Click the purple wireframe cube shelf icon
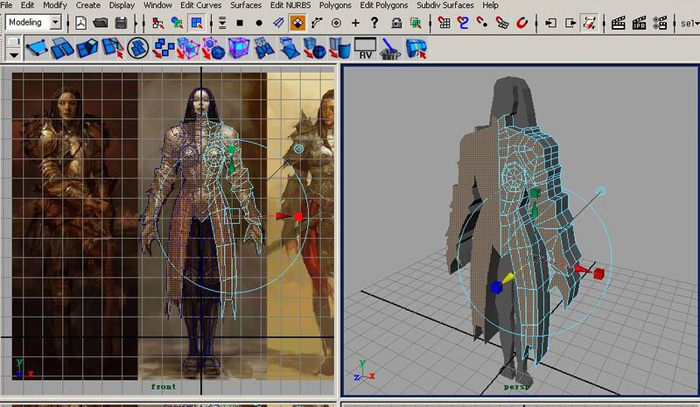Viewport: 700px width, 407px height. pyautogui.click(x=239, y=48)
